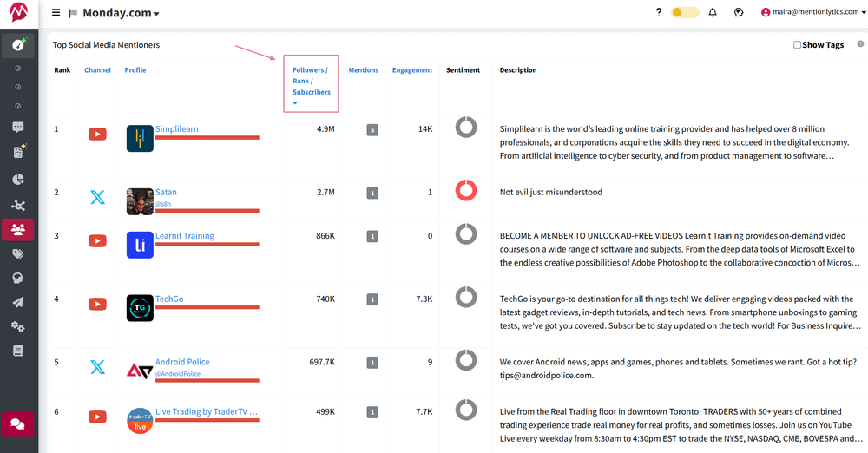The width and height of the screenshot is (868, 453).
Task: Sort by the Profile column header
Action: click(x=135, y=70)
